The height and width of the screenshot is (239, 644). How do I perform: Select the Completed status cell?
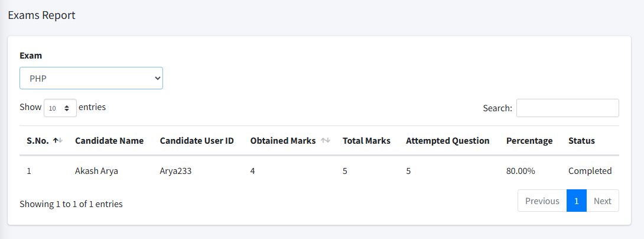click(590, 171)
